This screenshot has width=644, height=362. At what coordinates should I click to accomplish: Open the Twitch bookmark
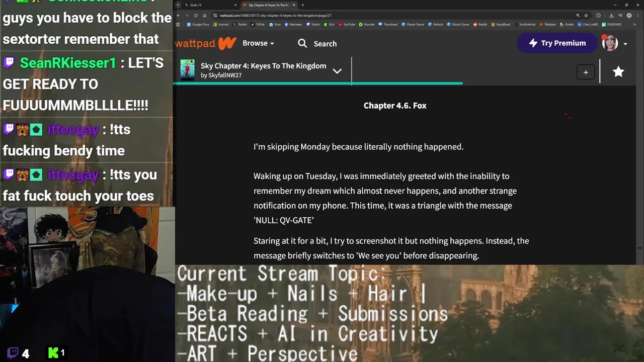(x=312, y=25)
